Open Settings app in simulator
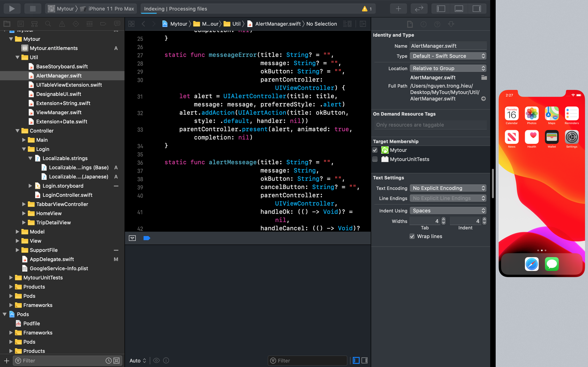The image size is (588, 367). pos(572,137)
